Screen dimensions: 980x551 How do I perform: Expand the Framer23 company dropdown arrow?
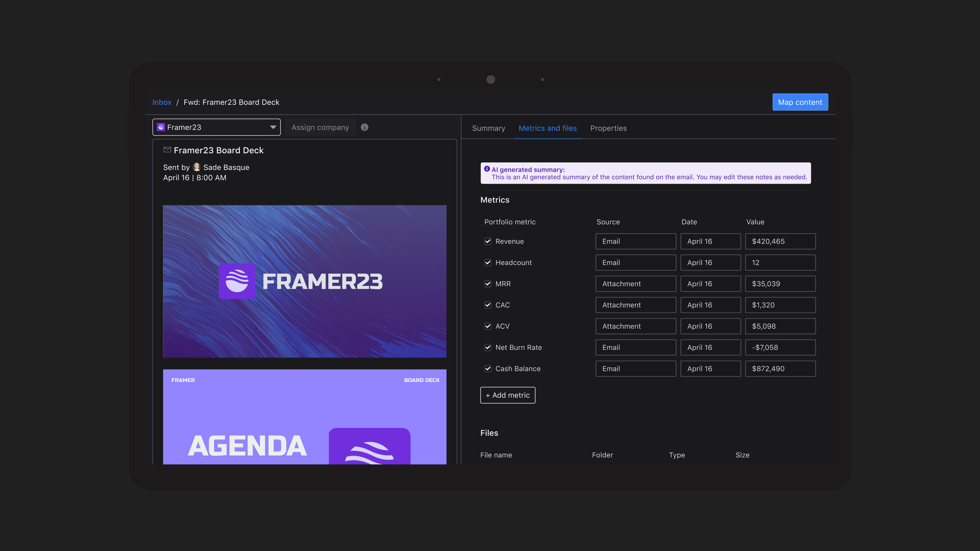(x=273, y=127)
